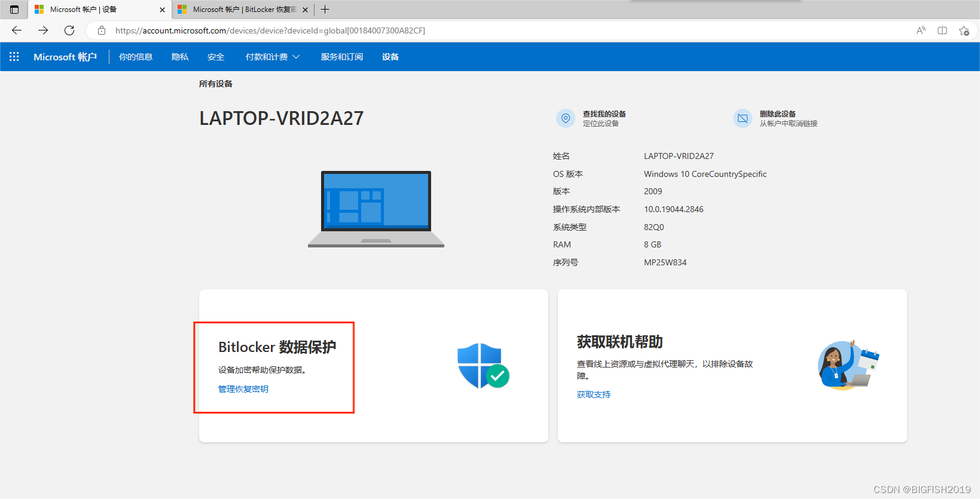Open the Microsoft apps launcher grid
Image resolution: width=980 pixels, height=499 pixels.
click(14, 57)
